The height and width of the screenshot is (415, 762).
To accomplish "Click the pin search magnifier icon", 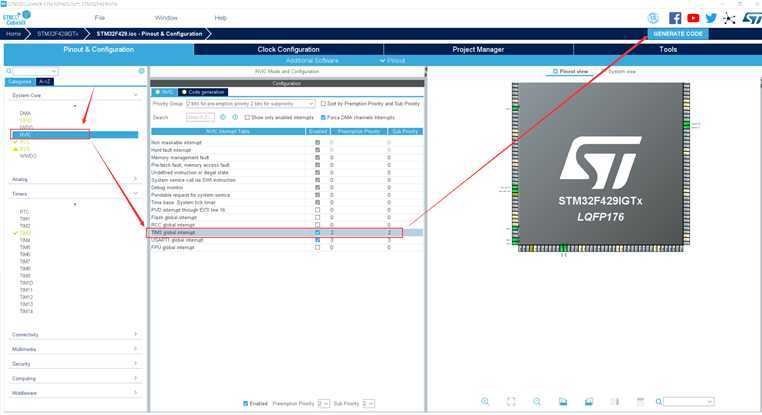I will 658,401.
